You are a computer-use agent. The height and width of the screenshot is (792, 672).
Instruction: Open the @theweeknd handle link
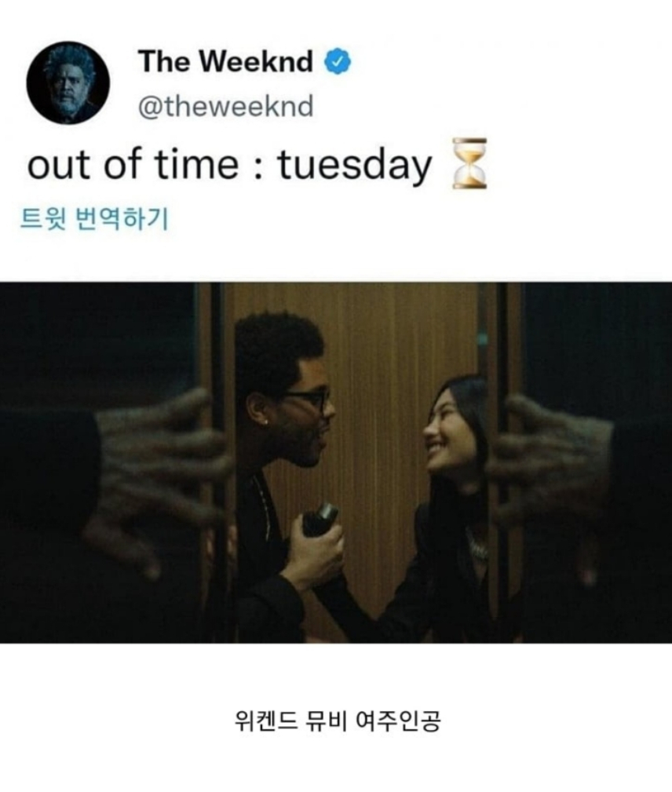click(x=225, y=107)
